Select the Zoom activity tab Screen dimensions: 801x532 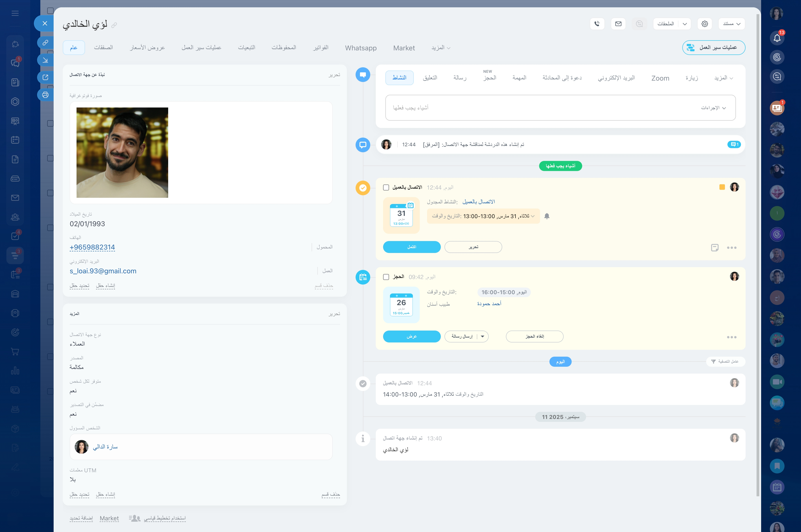660,78
